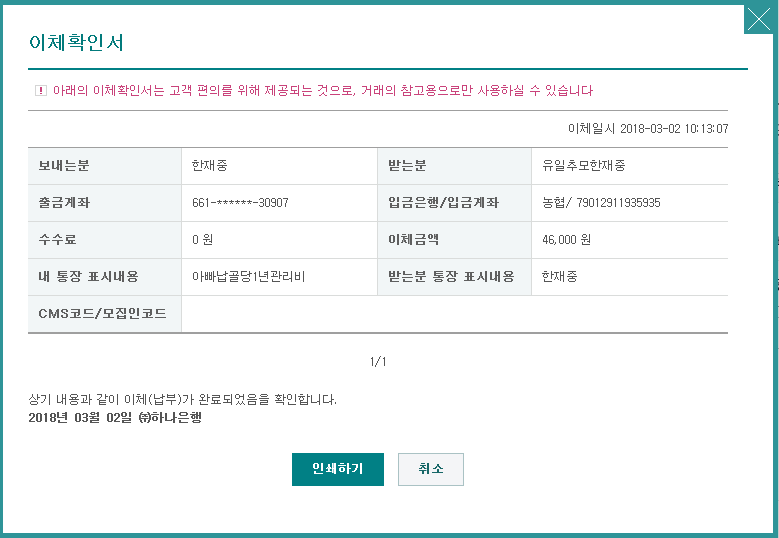779x538 pixels.
Task: Close the 이체확인서 dialog with the X icon
Action: [x=759, y=19]
